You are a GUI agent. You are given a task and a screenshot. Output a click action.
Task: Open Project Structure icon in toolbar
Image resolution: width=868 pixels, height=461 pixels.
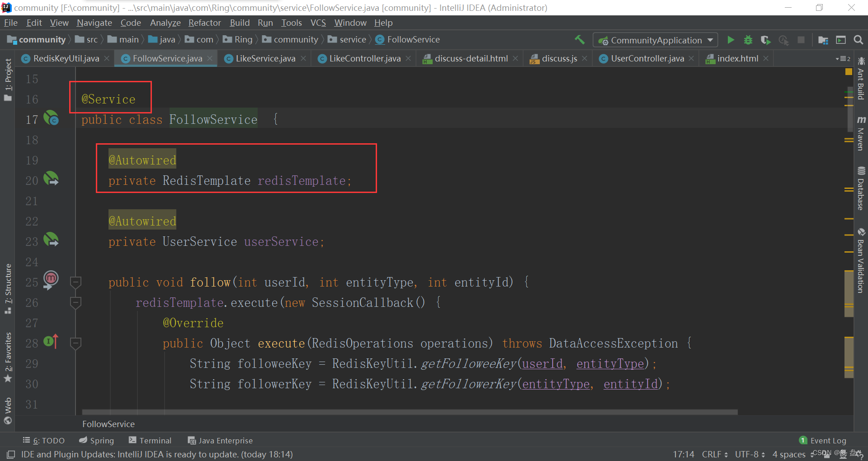pos(823,40)
